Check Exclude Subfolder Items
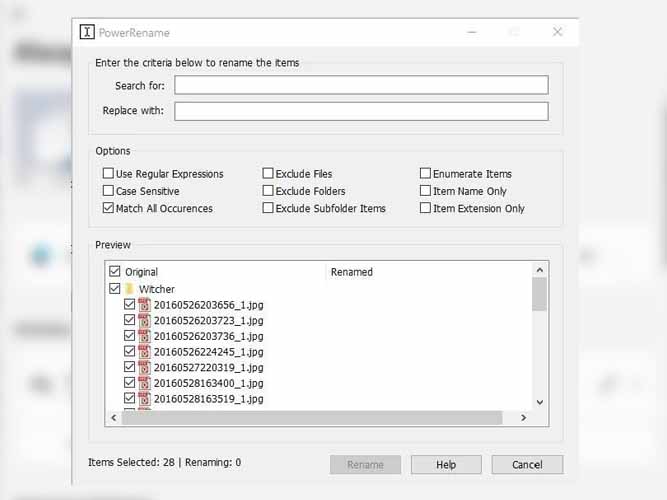This screenshot has height=500, width=667. 268,208
